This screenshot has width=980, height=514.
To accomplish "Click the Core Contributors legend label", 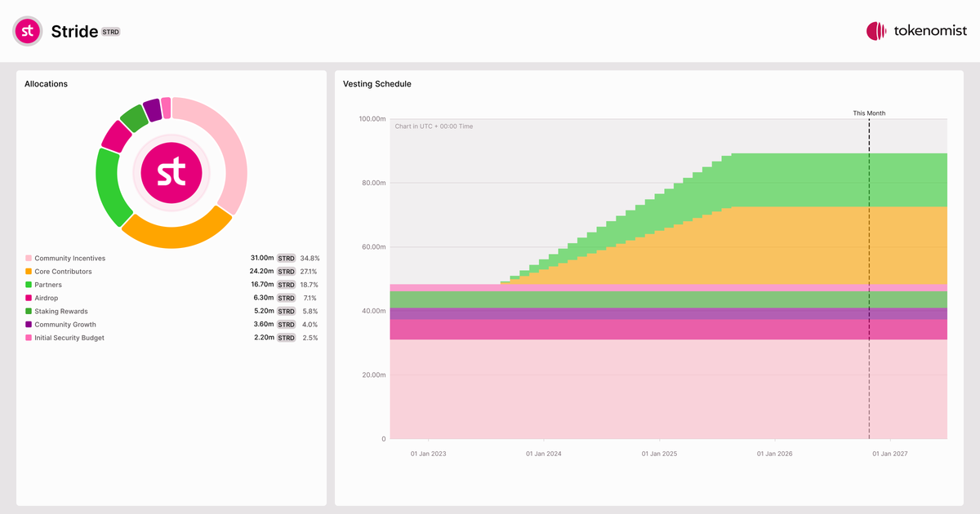I will pos(63,271).
